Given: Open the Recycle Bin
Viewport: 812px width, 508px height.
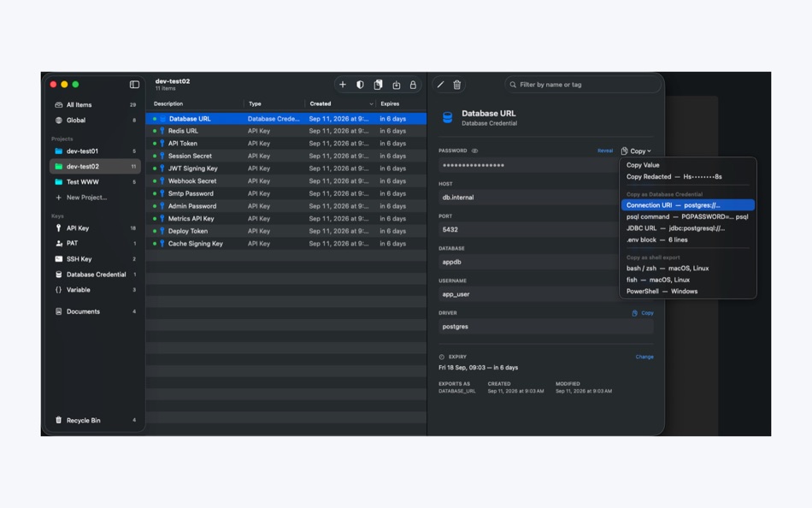Looking at the screenshot, I should (x=95, y=421).
